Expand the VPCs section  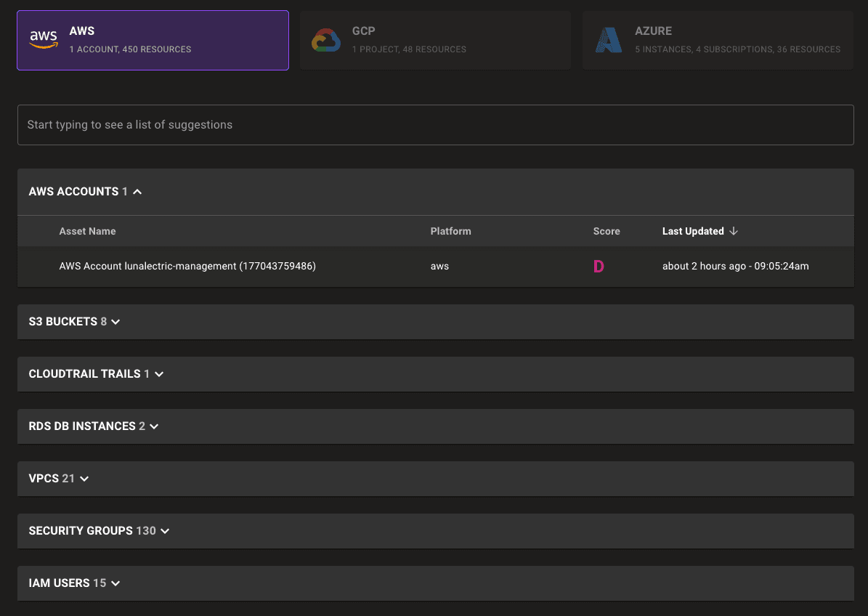(x=84, y=479)
